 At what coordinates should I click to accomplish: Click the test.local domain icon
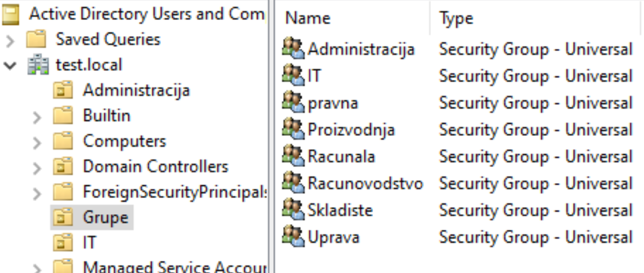[x=38, y=65]
